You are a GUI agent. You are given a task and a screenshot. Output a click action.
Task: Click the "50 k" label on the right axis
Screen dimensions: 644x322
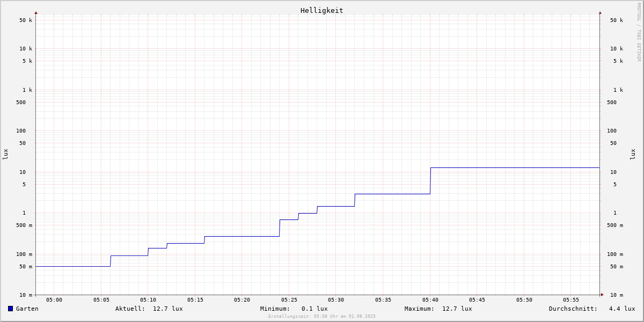click(617, 20)
